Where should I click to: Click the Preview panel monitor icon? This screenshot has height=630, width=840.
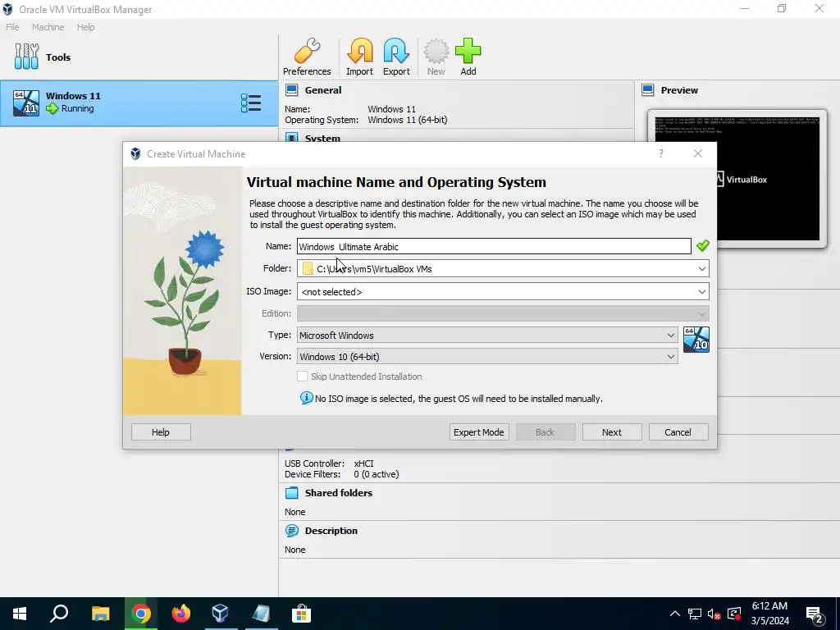point(648,90)
